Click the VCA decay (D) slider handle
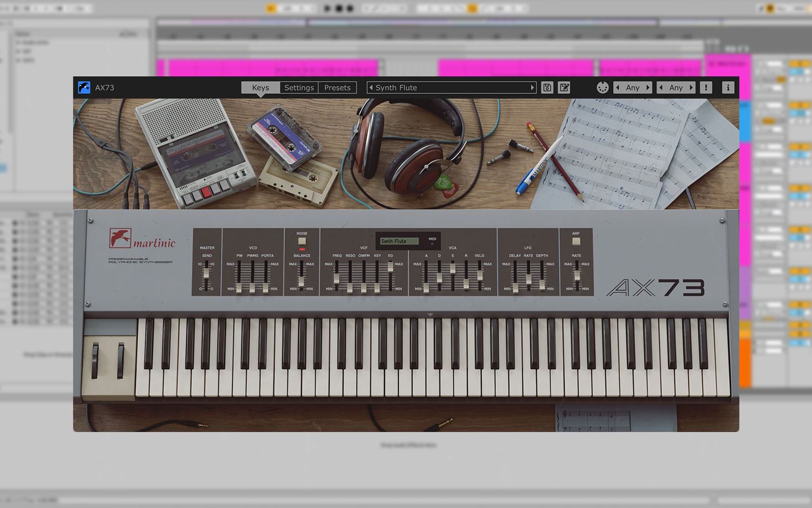 click(440, 278)
